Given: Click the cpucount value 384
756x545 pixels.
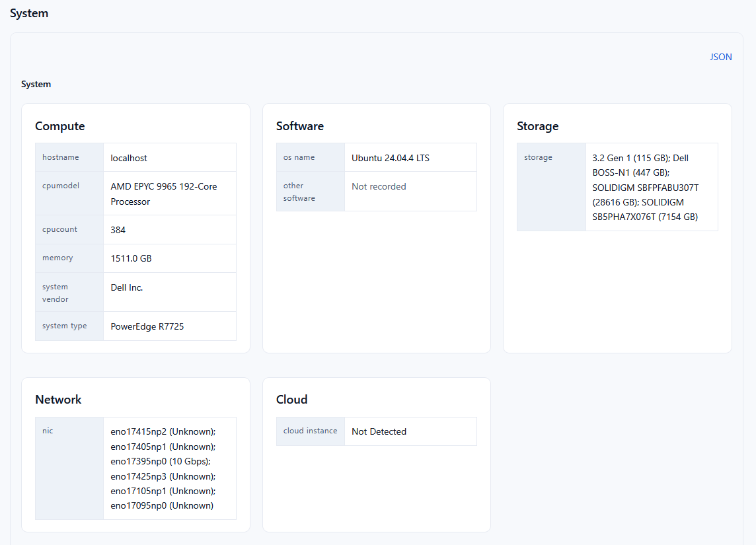Looking at the screenshot, I should 118,230.
